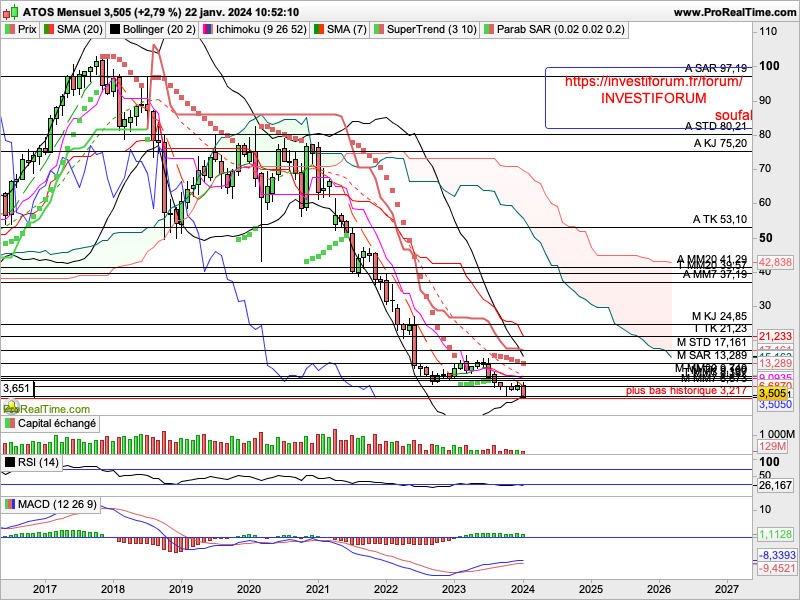Image resolution: width=800 pixels, height=600 pixels.
Task: Click the 129M volume value tag
Action: [772, 446]
